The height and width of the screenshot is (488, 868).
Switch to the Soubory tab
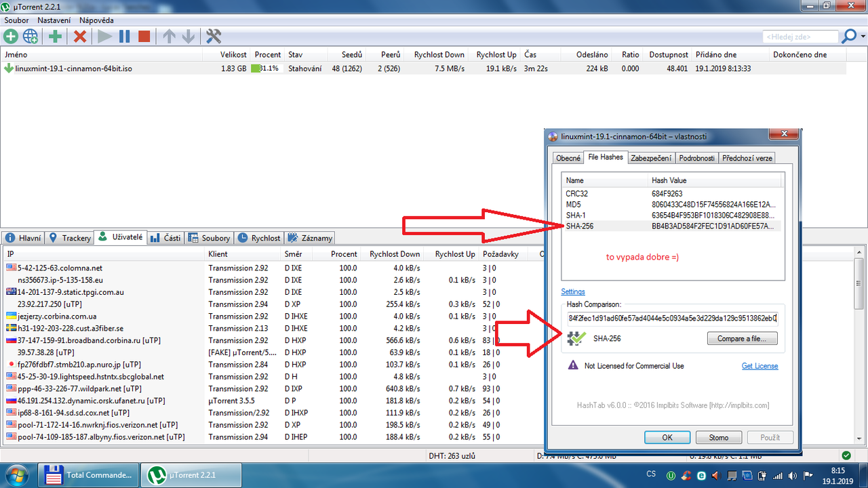tap(210, 238)
